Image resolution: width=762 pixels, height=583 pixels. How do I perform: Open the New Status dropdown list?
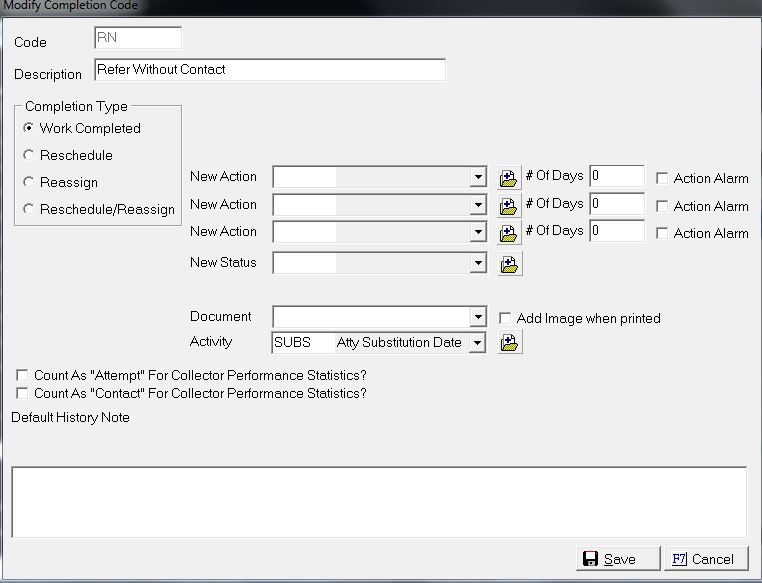479,264
